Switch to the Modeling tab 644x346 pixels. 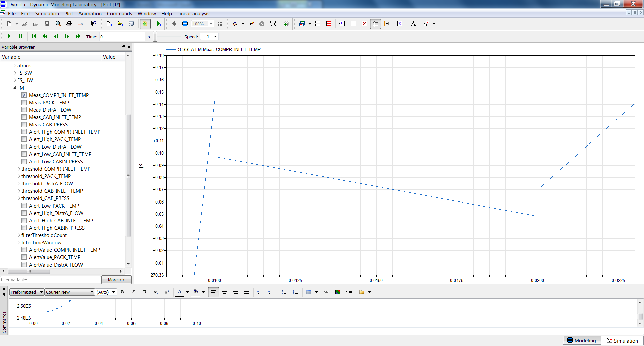coord(582,340)
